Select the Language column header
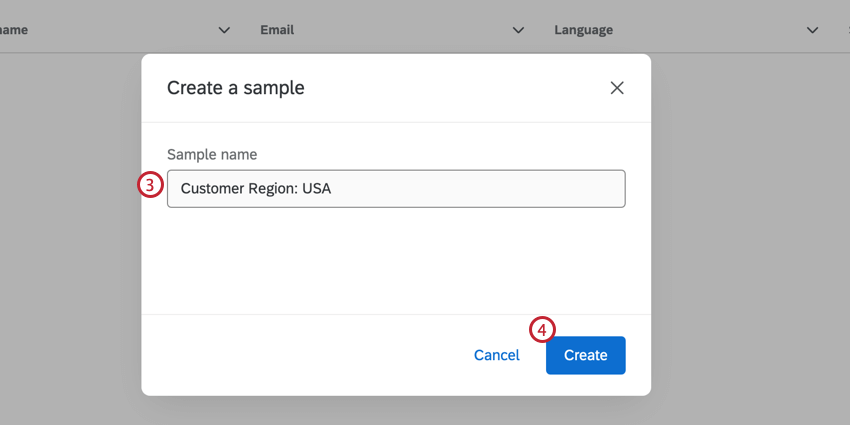This screenshot has width=850, height=425. (583, 30)
